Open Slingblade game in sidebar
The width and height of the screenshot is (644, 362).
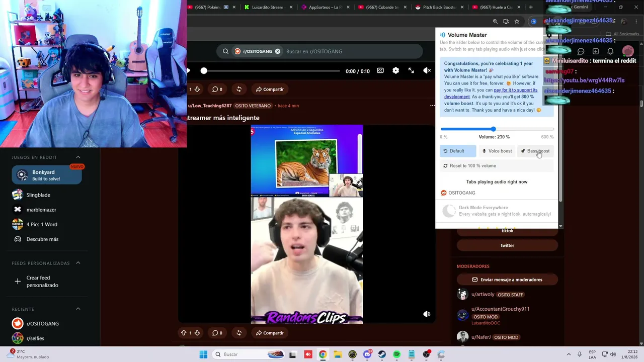38,195
